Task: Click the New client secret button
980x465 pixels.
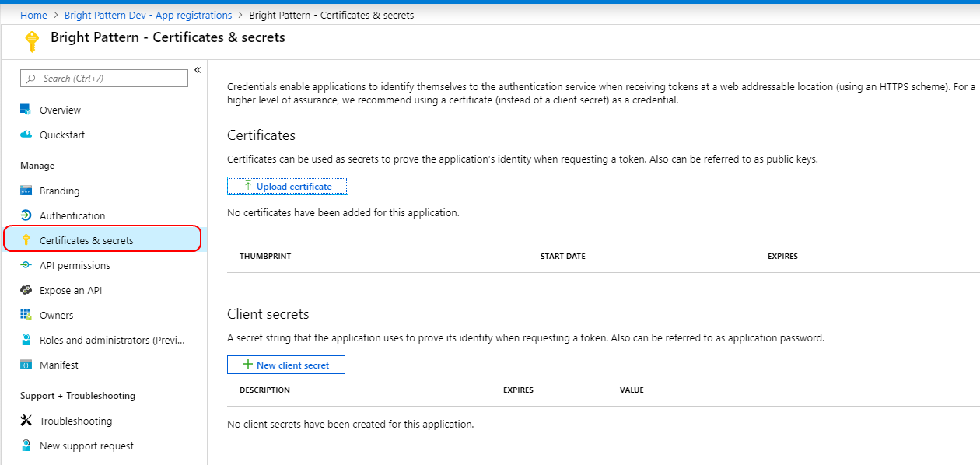Action: [x=285, y=365]
